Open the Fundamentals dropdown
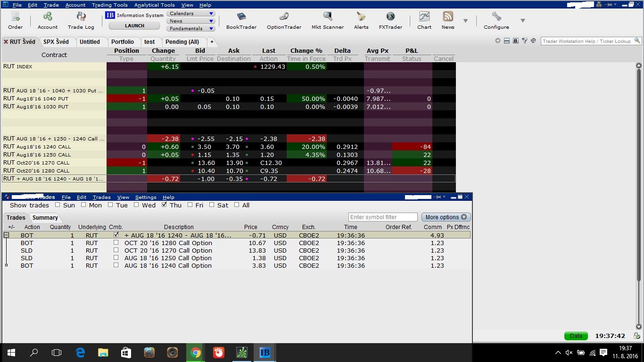Viewport: 644px width, 362px height. [191, 29]
